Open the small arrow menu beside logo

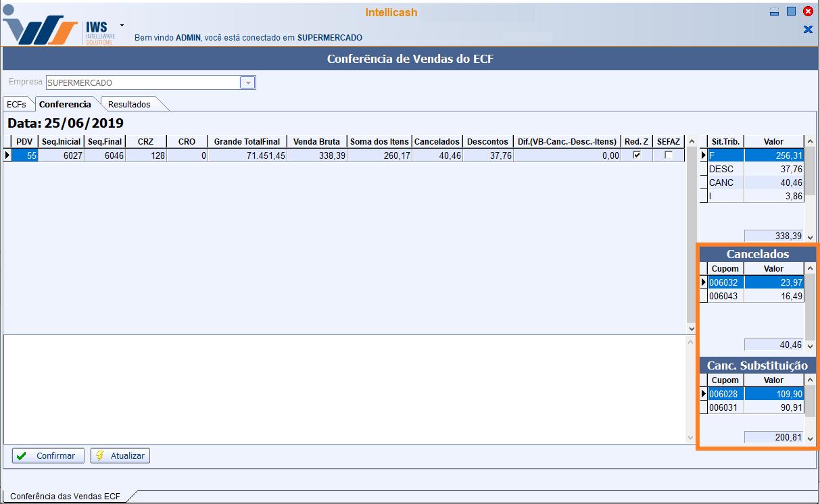(122, 25)
